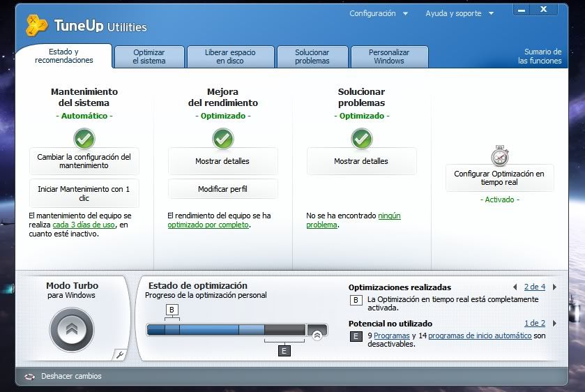Viewport: 585px width, 392px height.
Task: Show previous Optimizaciones realizadas entry
Action: click(x=515, y=287)
